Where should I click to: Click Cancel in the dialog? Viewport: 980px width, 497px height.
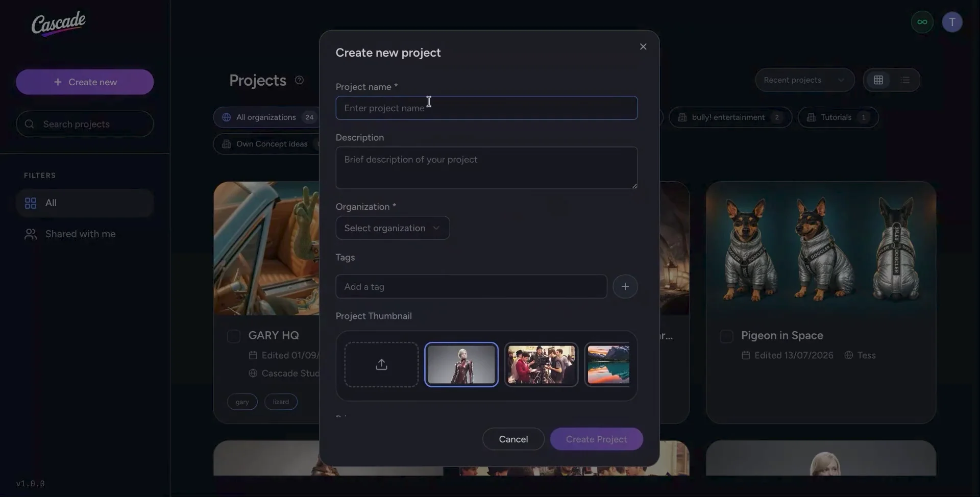coord(513,439)
